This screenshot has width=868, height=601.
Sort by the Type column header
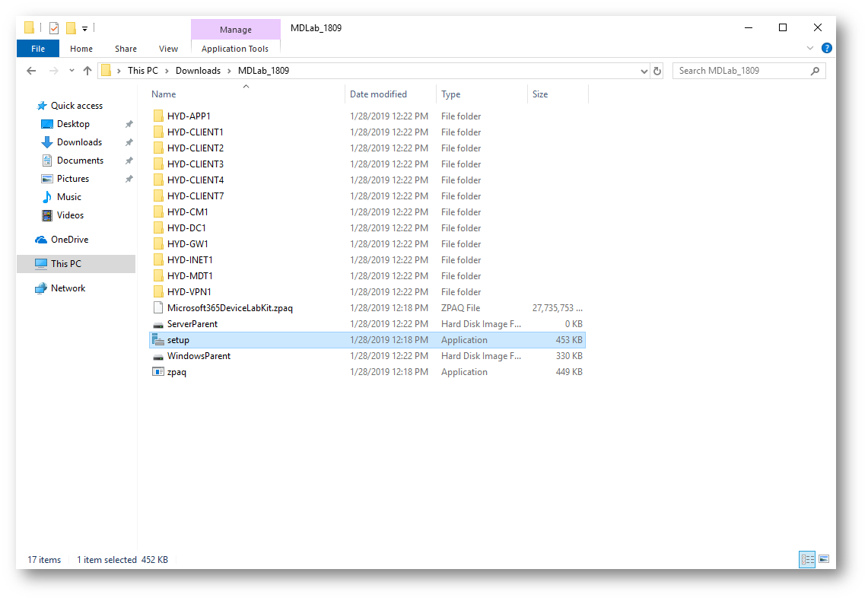tap(450, 94)
